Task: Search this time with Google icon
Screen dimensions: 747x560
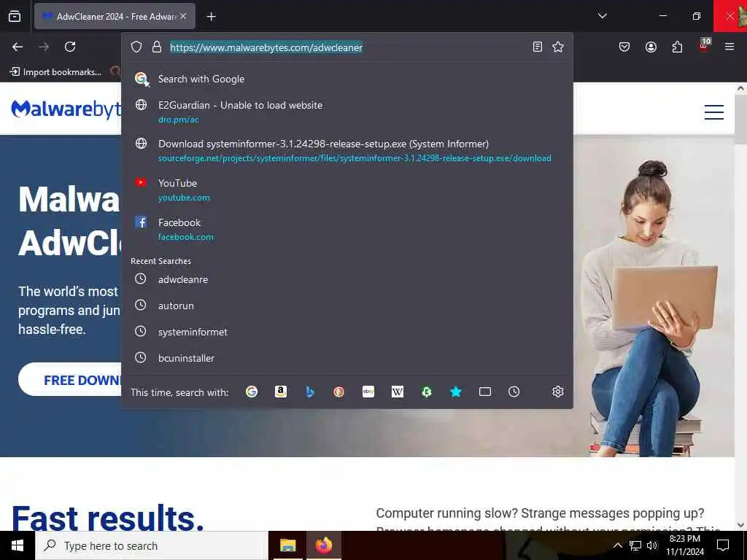Action: click(252, 392)
